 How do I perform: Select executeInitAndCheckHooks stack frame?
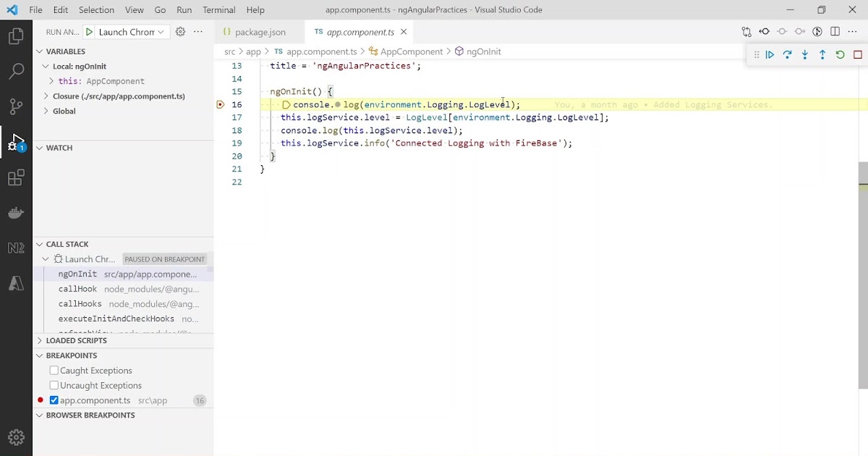click(123, 318)
